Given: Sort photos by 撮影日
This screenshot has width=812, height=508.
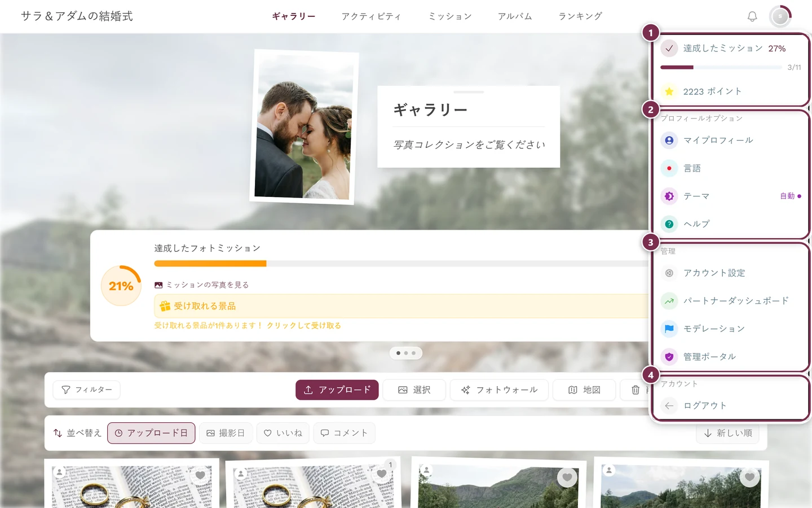Looking at the screenshot, I should (226, 433).
